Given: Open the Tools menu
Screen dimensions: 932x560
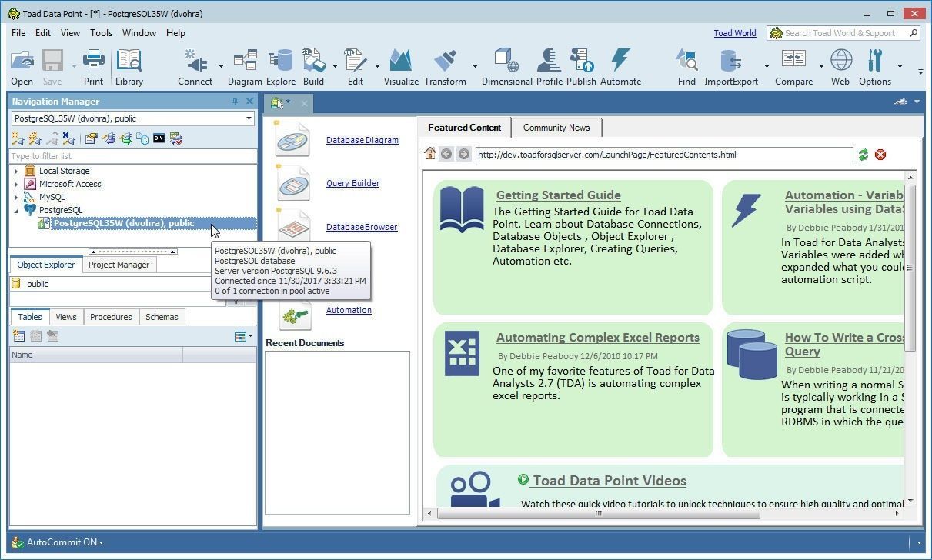Looking at the screenshot, I should click(x=101, y=33).
